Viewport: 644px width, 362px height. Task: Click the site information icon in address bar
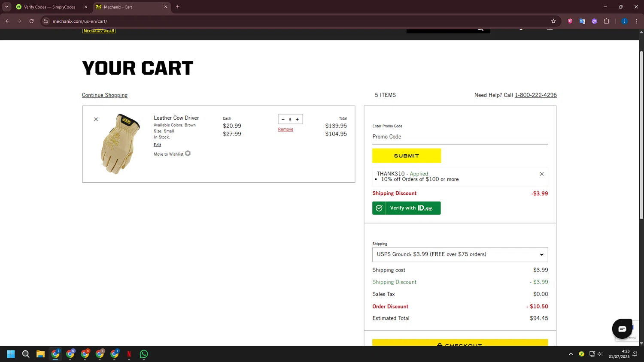46,21
